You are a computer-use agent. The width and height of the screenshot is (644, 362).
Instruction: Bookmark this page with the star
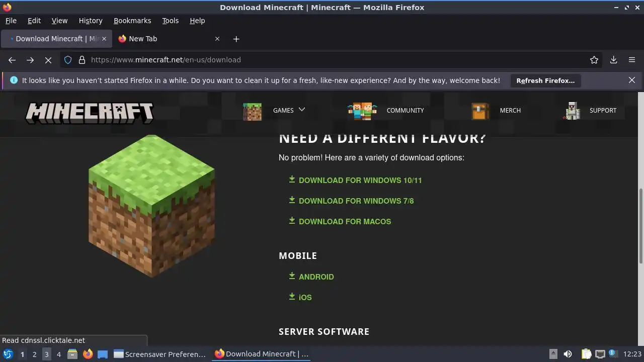[x=594, y=60]
